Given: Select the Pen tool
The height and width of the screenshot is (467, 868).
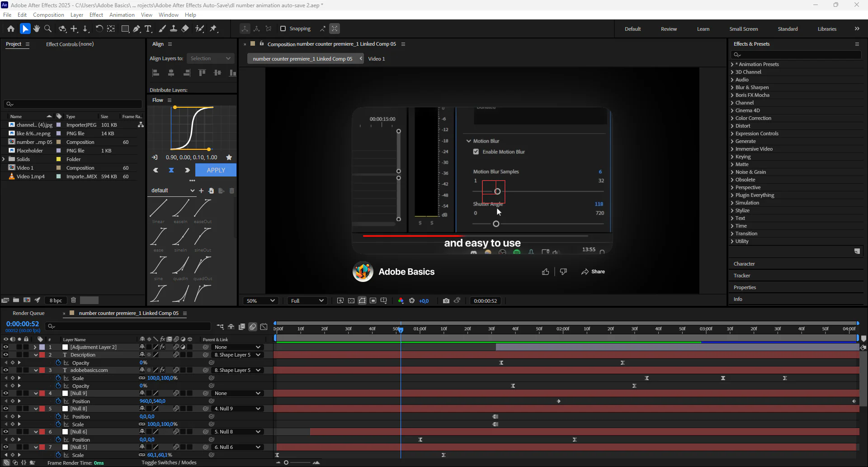Looking at the screenshot, I should point(137,29).
